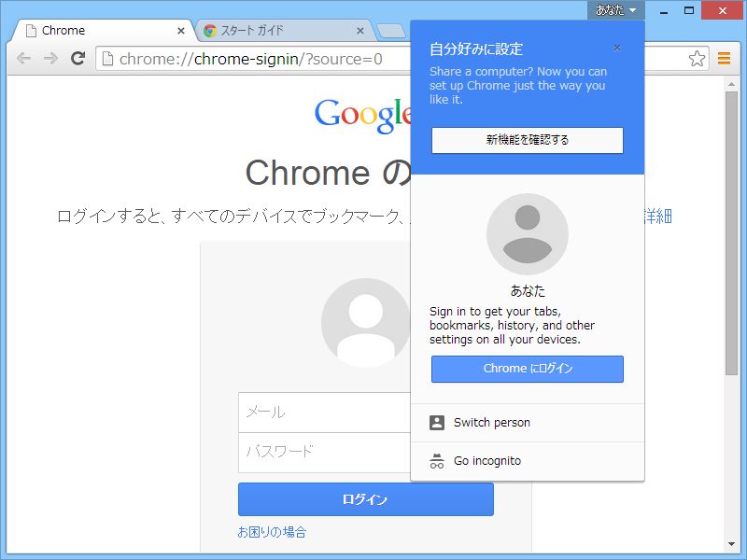Click the forward navigation arrow
The image size is (747, 560).
tap(51, 58)
